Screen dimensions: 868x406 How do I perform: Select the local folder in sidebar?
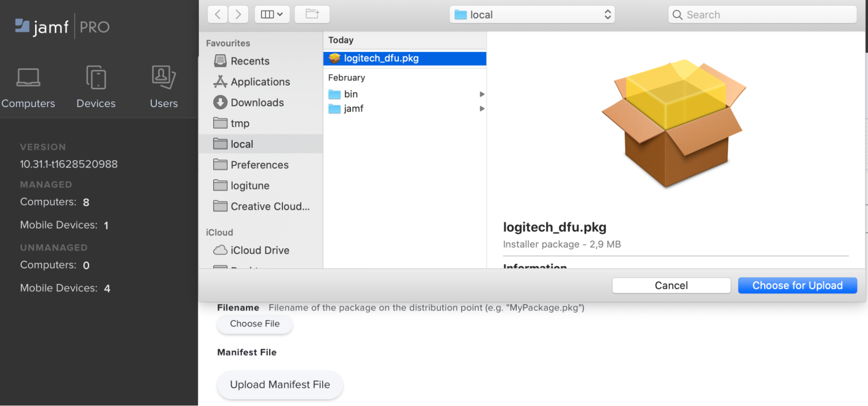tap(261, 144)
